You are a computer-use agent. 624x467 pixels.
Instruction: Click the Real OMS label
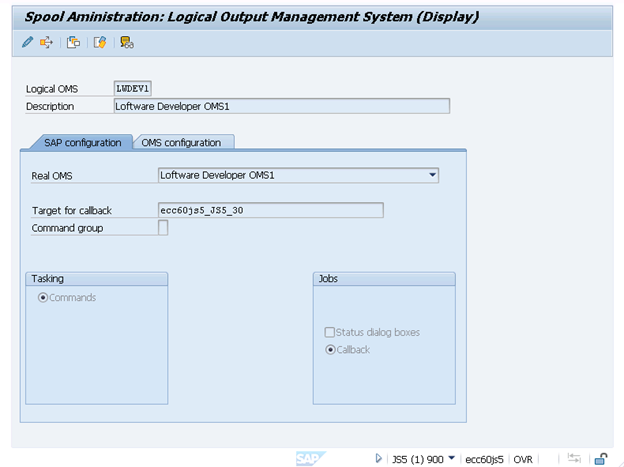click(x=52, y=176)
